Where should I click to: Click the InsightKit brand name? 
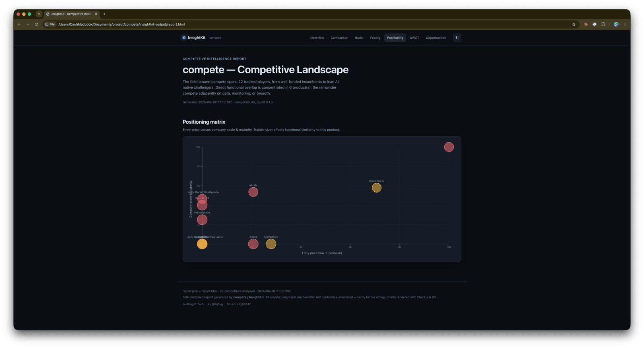tap(196, 38)
